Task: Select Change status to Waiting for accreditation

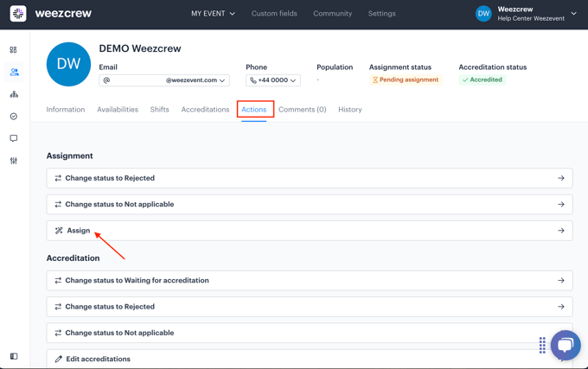Action: tap(309, 281)
